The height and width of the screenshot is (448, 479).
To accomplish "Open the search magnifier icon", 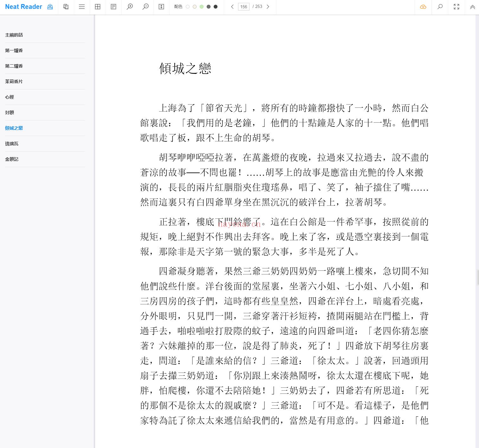I will pos(440,7).
